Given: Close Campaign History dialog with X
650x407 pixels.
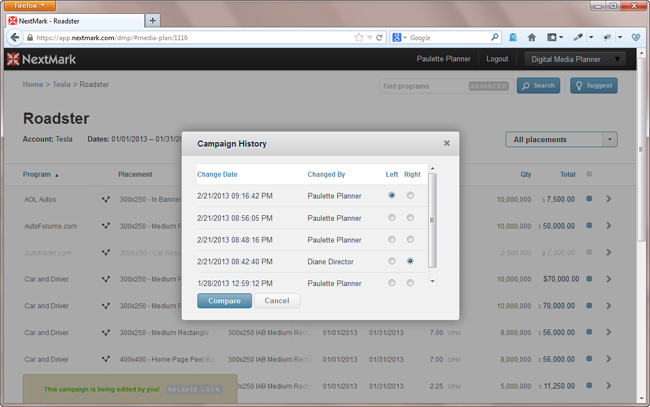Looking at the screenshot, I should point(446,143).
